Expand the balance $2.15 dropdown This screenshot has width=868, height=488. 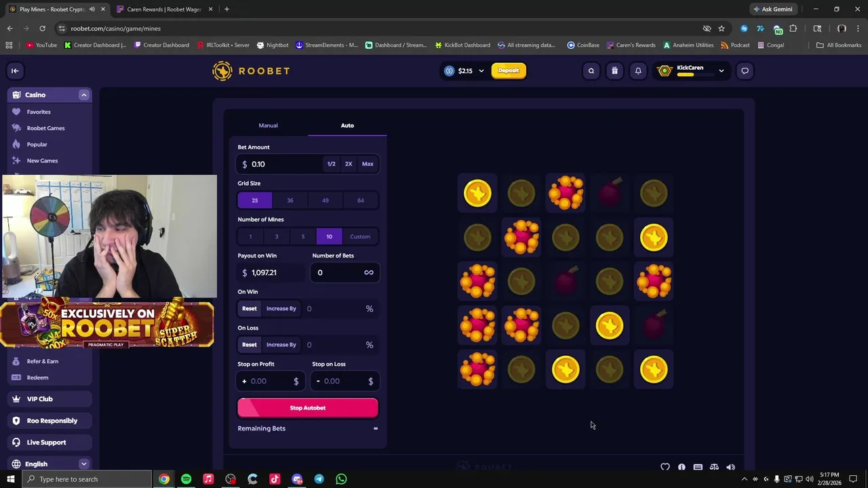(481, 70)
